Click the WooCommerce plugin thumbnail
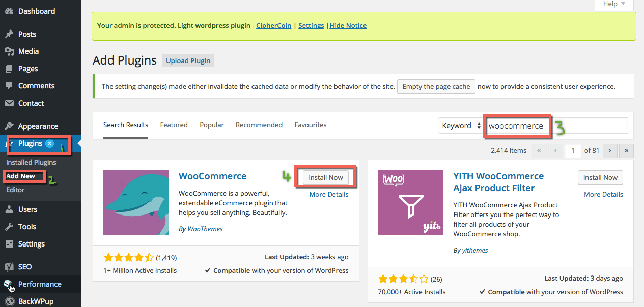Viewport: 644px width, 307px height. [x=136, y=203]
